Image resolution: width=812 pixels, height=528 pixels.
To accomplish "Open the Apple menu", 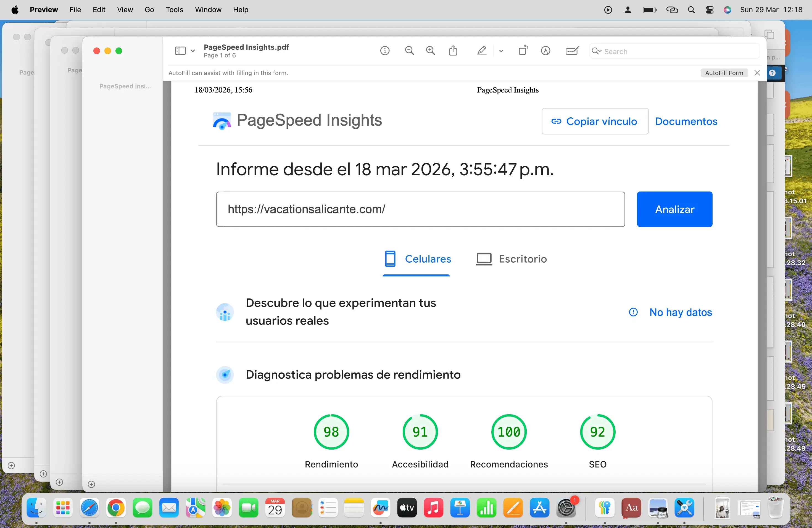I will coord(15,10).
